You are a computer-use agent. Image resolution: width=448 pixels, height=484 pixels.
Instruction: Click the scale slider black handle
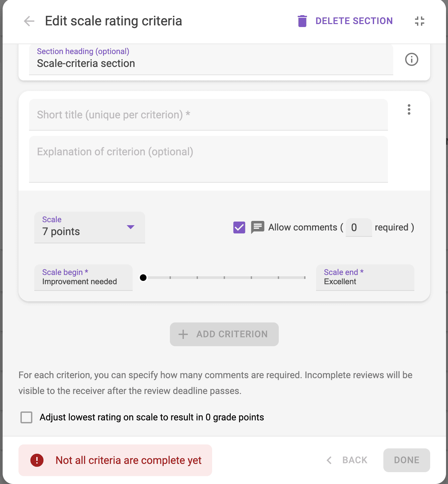pos(143,278)
